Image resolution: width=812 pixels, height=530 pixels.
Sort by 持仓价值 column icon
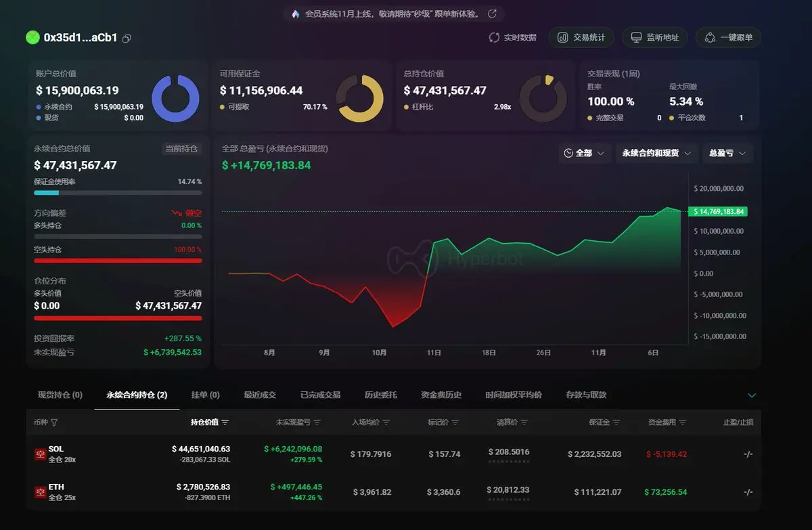point(225,422)
